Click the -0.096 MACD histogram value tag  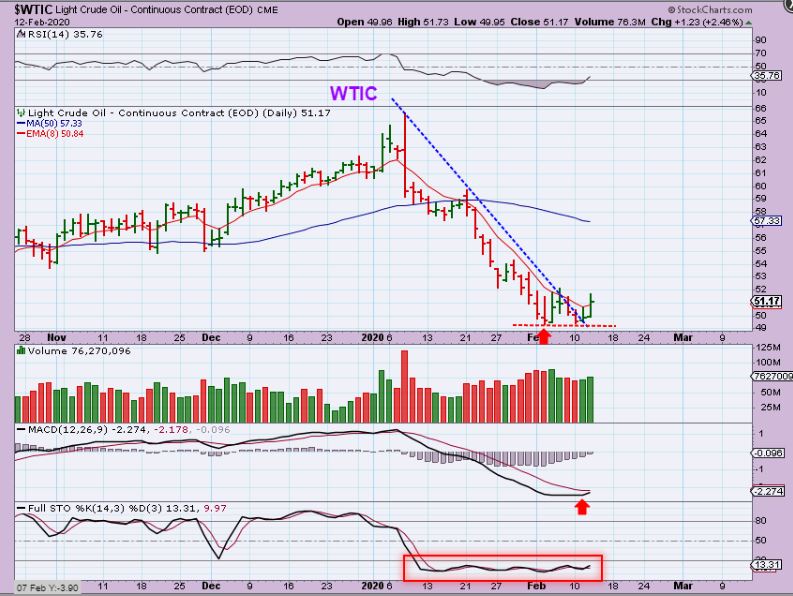click(769, 453)
